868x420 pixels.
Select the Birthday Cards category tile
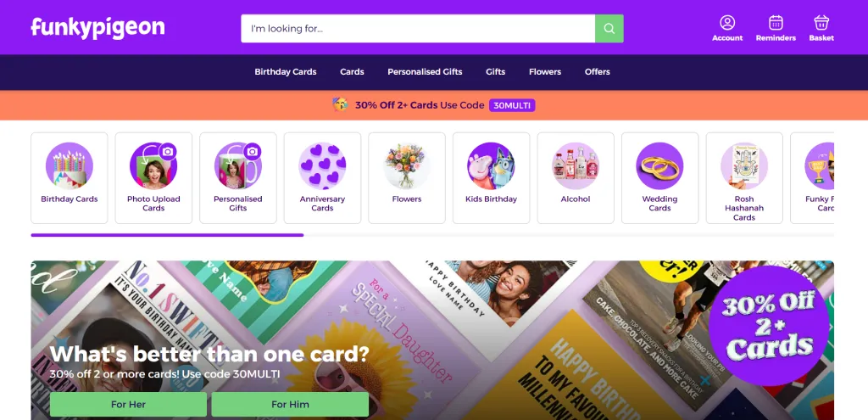[x=70, y=178]
